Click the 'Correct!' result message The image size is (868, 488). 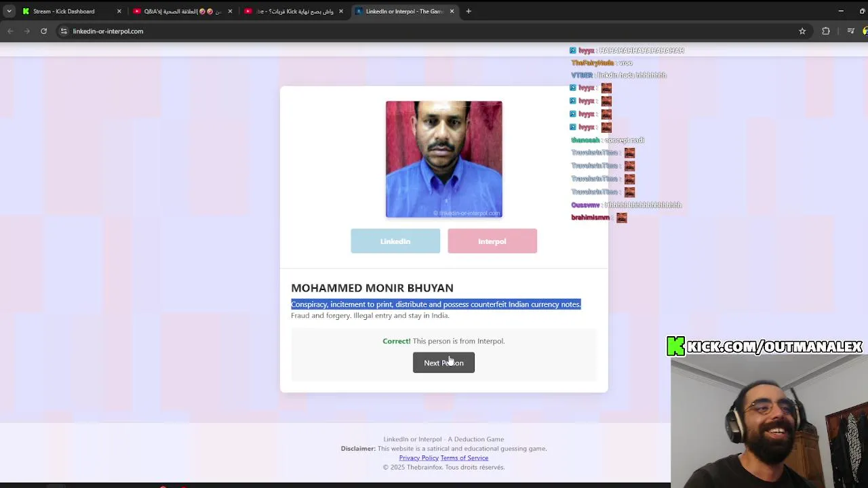[x=443, y=341]
